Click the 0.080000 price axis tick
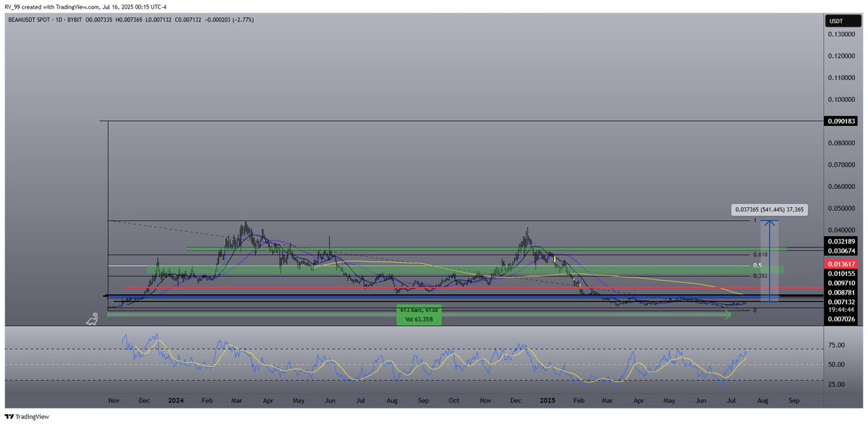This screenshot has width=868, height=425. (840, 143)
